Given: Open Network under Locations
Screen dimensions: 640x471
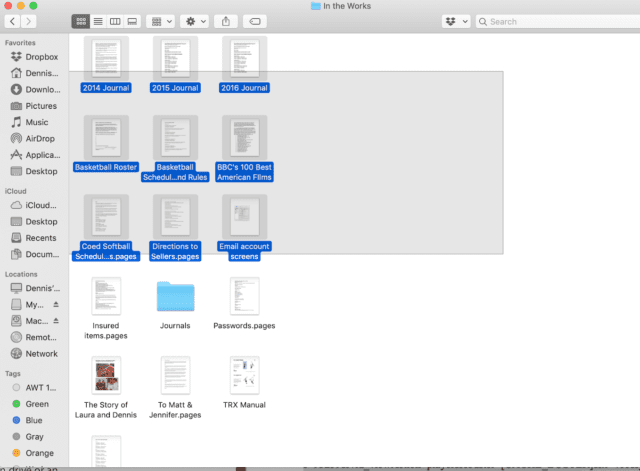Looking at the screenshot, I should pyautogui.click(x=41, y=353).
